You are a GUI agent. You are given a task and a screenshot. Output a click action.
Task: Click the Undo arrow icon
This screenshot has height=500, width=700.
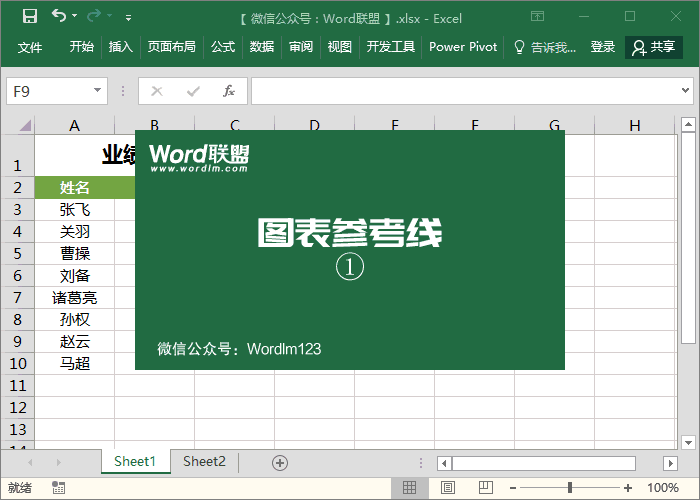click(x=58, y=16)
